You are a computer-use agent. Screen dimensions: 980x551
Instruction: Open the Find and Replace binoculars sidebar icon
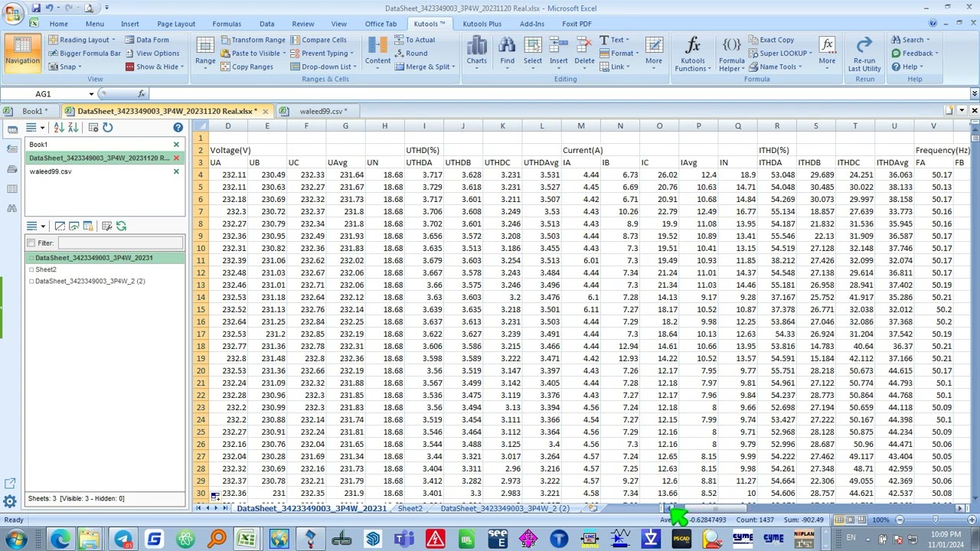pos(11,209)
